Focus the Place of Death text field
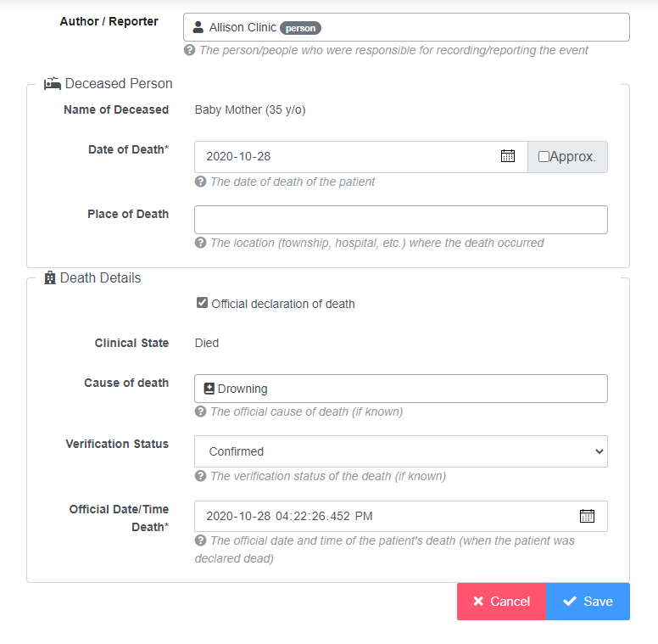The image size is (658, 644). pos(401,220)
